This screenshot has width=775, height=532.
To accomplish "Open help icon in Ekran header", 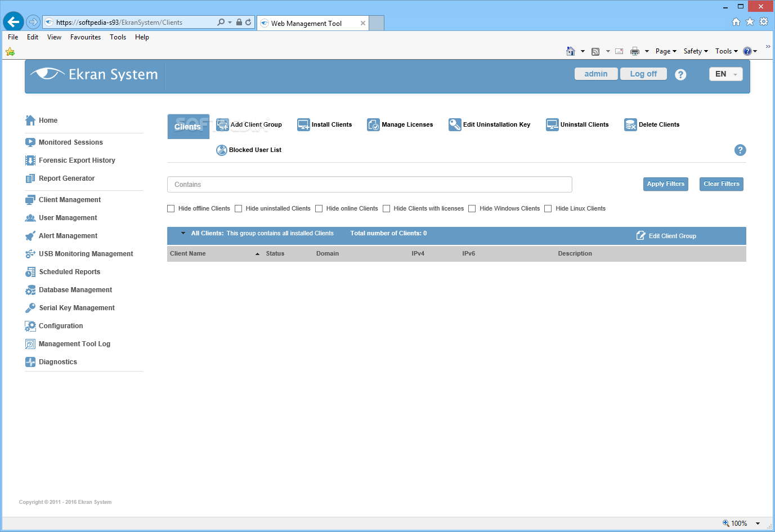I will (x=680, y=74).
